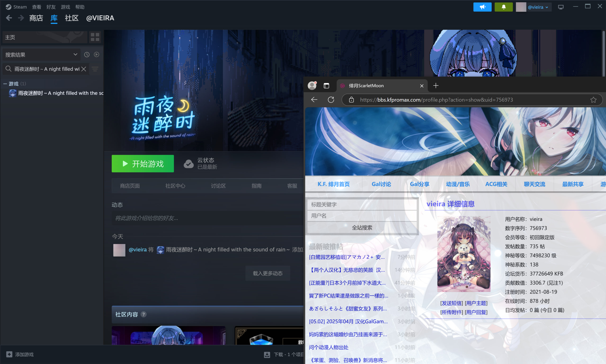
Task: Select the 库 tab
Action: tap(54, 18)
